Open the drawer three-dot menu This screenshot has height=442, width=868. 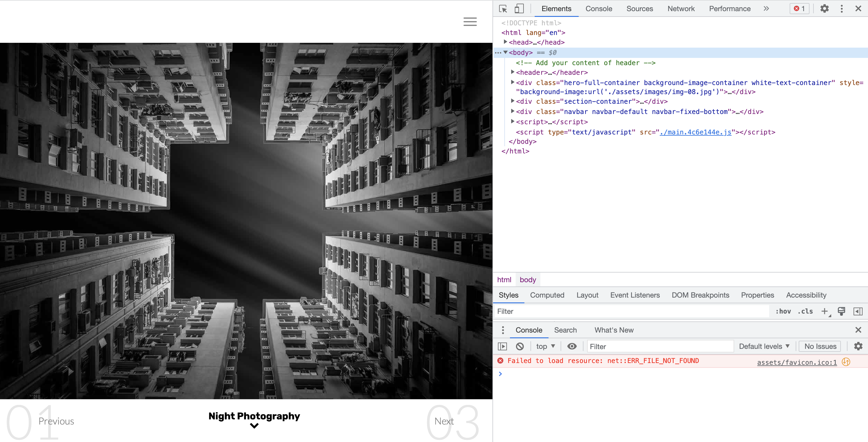pos(503,330)
